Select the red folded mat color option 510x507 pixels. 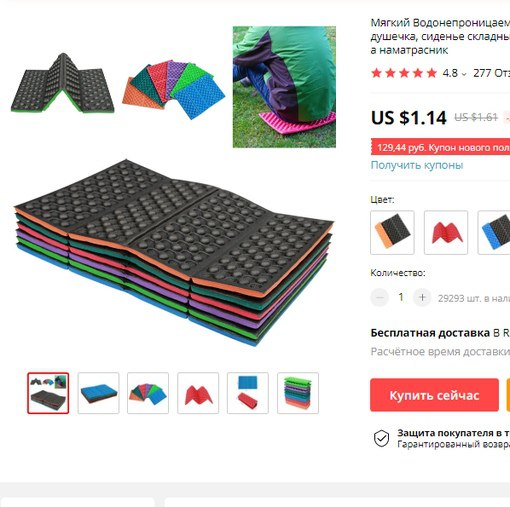(446, 232)
